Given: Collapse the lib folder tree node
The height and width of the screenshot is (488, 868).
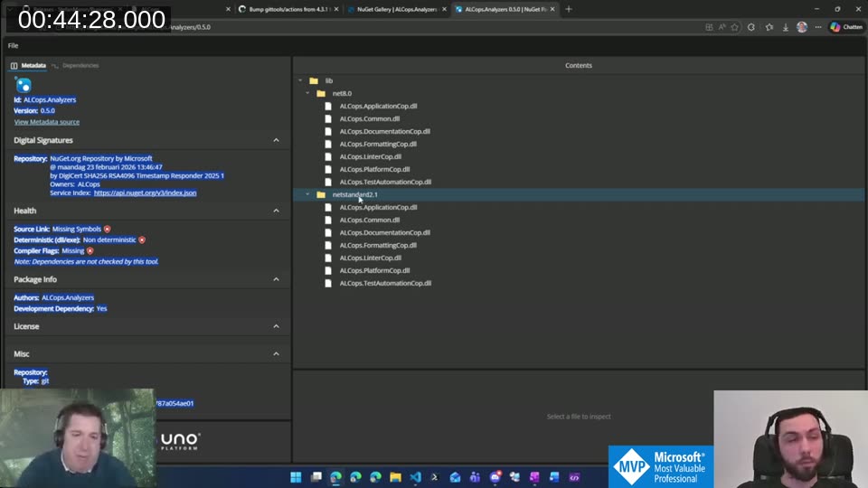Looking at the screenshot, I should click(x=300, y=80).
